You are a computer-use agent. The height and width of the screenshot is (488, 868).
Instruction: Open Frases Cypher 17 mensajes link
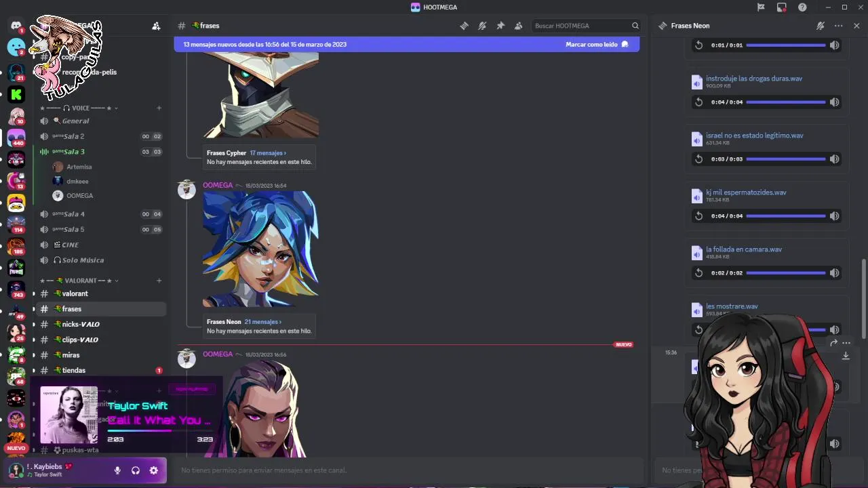pos(268,153)
